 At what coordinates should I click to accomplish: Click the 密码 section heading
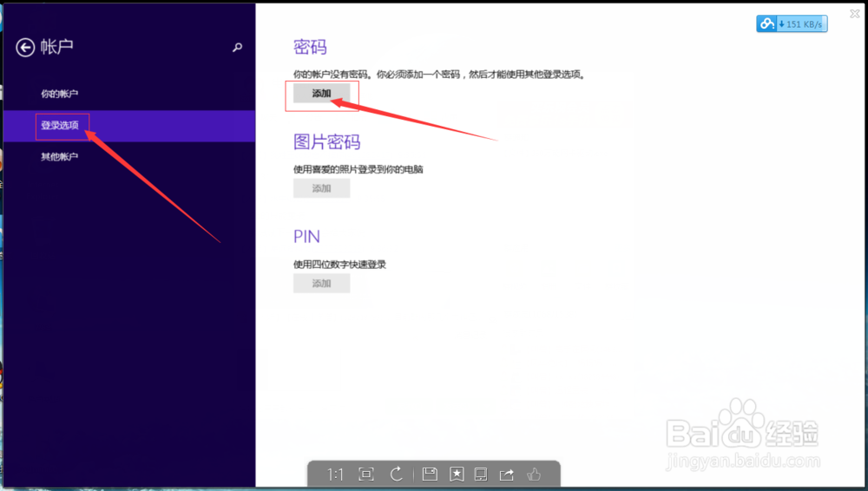pos(310,47)
